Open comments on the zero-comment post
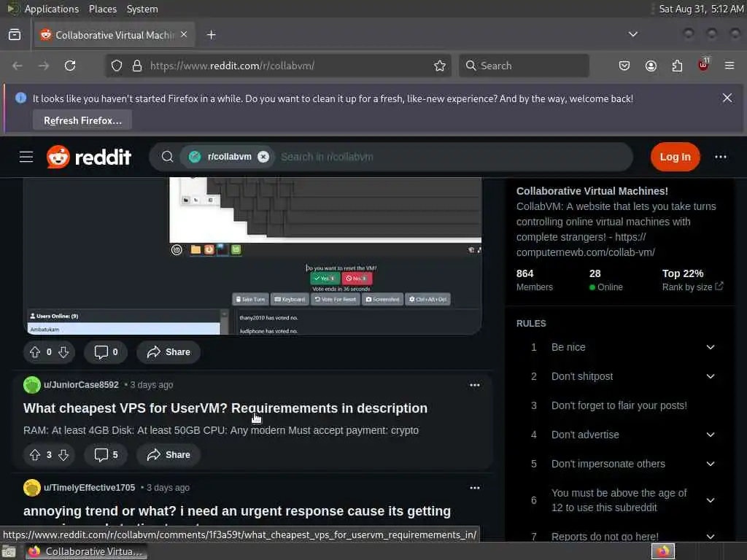Screen dimensions: 747x560 [x=106, y=352]
